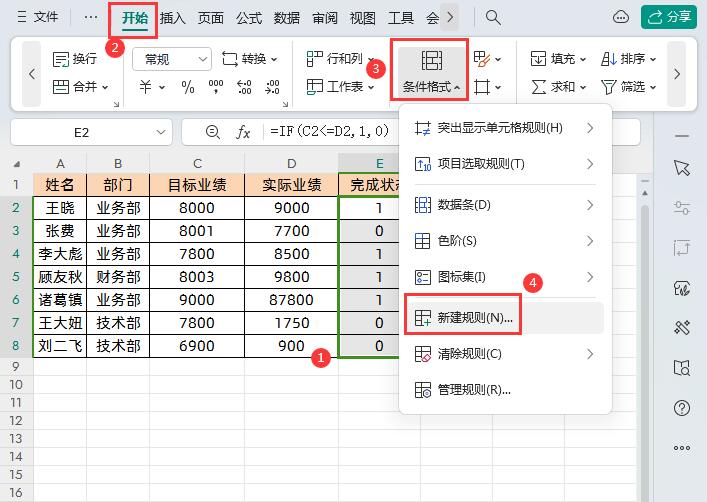Open 数据条 data bars submenu
This screenshot has width=707, height=502.
(x=505, y=205)
